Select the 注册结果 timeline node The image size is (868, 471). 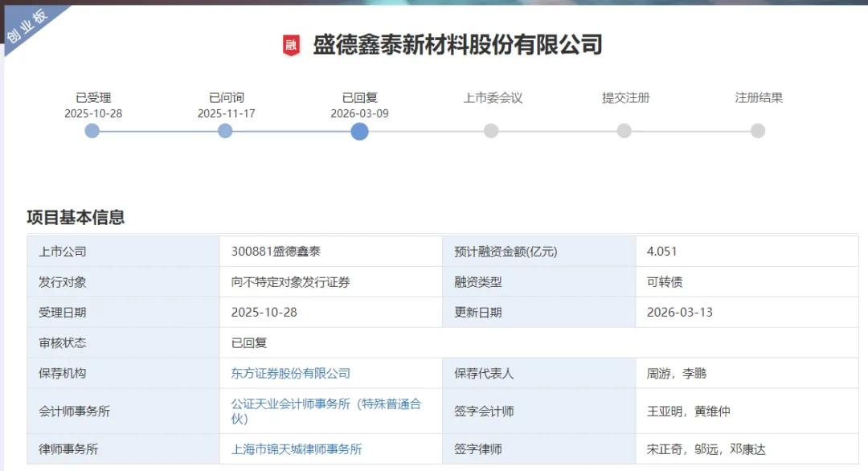coord(758,131)
